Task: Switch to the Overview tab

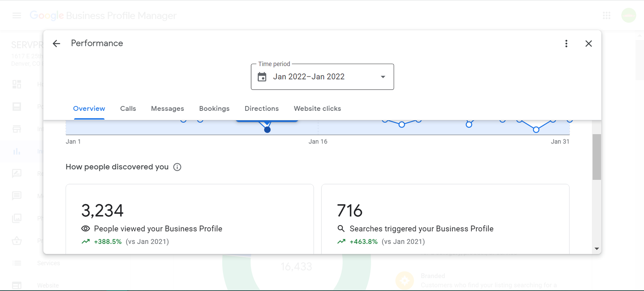Action: pos(89,108)
